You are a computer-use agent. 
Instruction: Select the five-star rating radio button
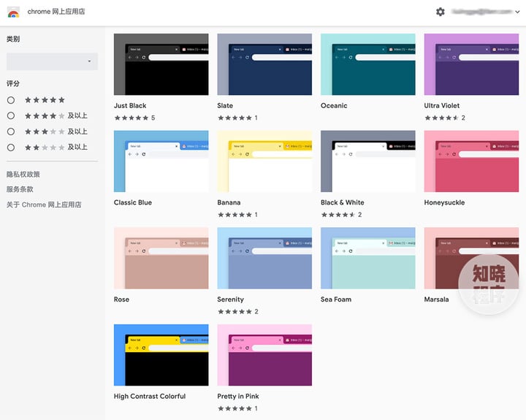point(11,100)
